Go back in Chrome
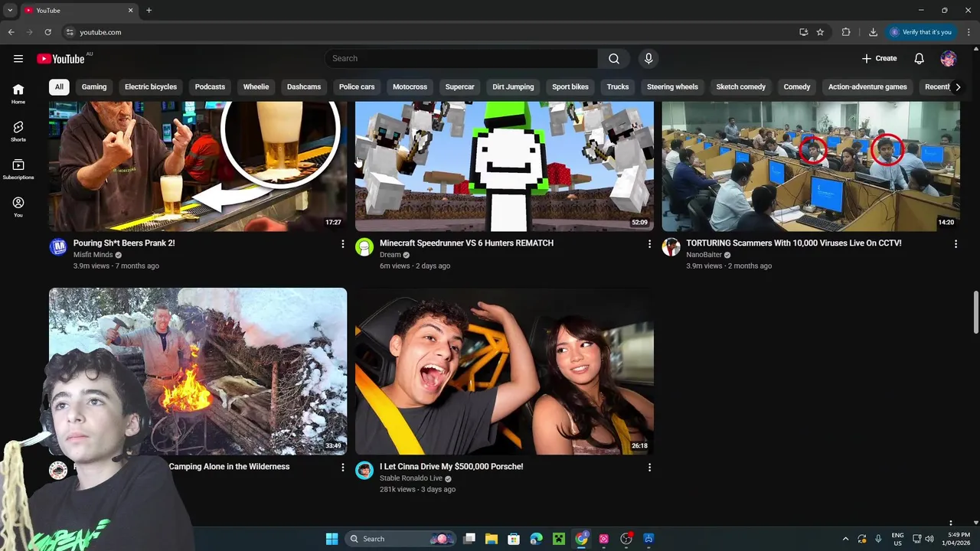This screenshot has width=980, height=551. (x=11, y=32)
